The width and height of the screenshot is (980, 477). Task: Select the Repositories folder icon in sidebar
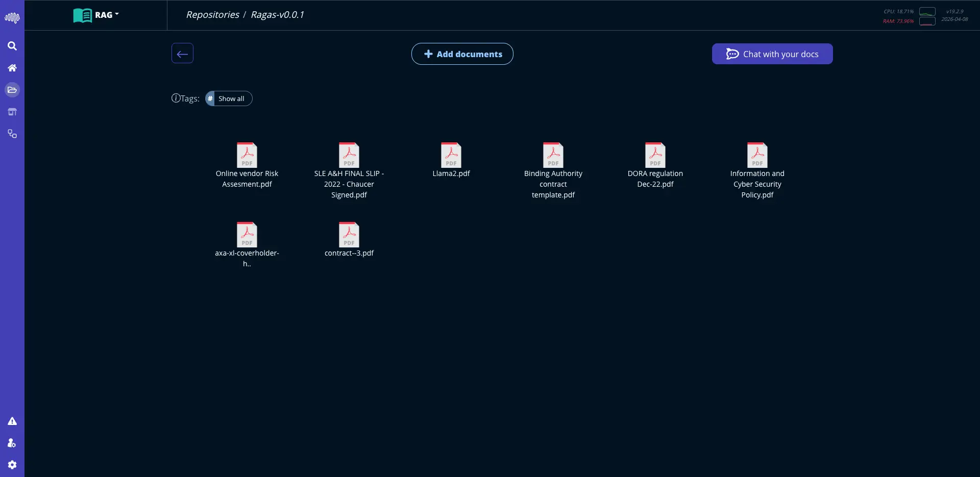(x=12, y=90)
